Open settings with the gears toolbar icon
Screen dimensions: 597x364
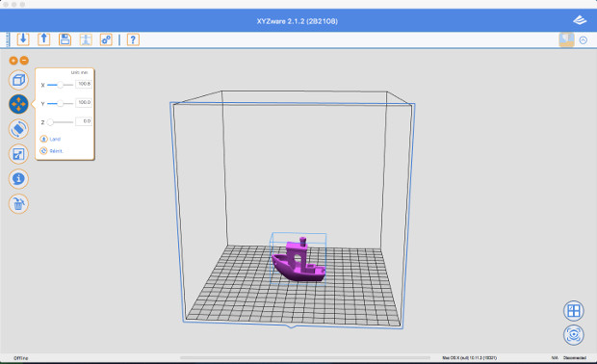[x=106, y=39]
